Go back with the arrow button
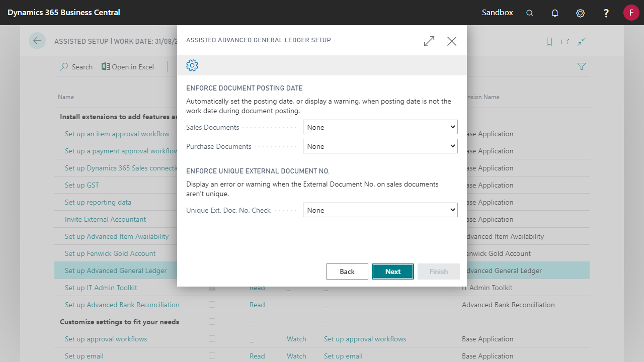Image resolution: width=644 pixels, height=362 pixels. coord(37,41)
